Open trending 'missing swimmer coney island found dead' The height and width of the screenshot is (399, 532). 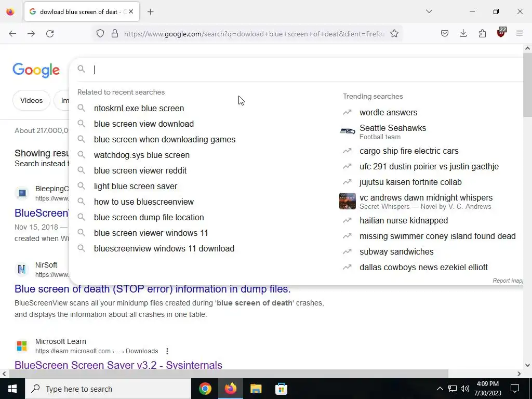437,236
